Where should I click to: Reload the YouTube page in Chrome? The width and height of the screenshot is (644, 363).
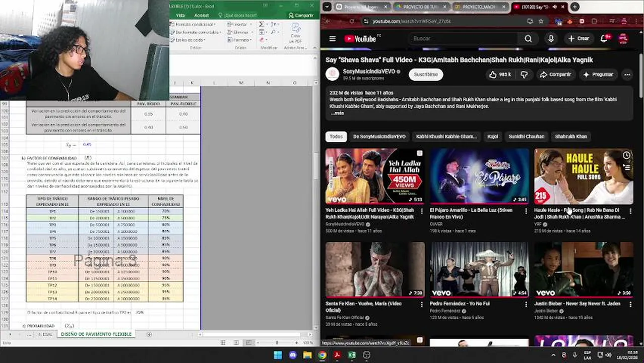pos(352,21)
